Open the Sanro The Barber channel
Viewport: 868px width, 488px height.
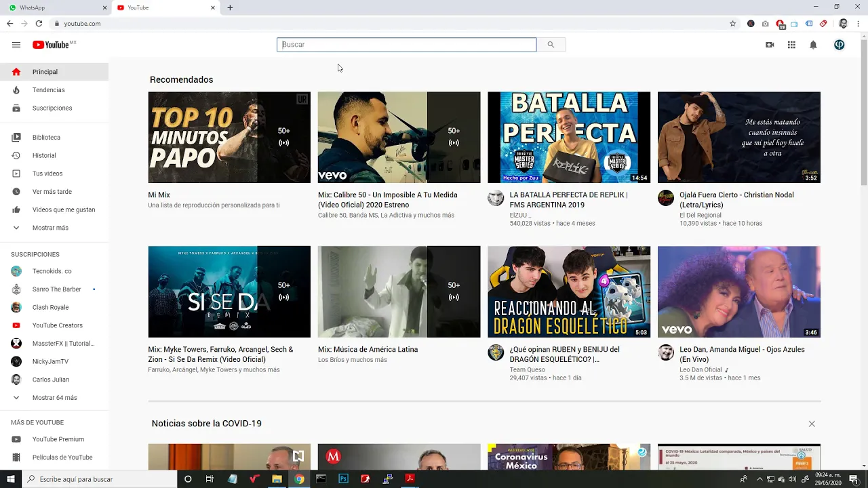coord(54,289)
